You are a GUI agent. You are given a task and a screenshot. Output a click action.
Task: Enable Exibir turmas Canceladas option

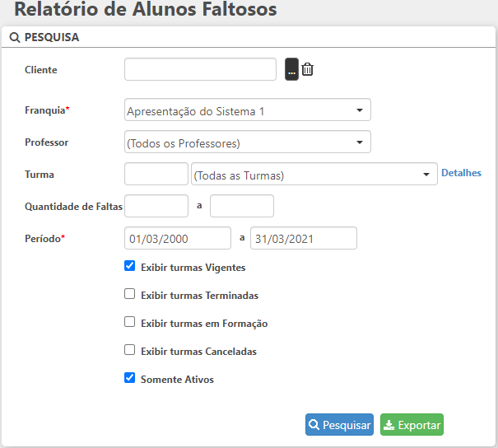coord(129,350)
